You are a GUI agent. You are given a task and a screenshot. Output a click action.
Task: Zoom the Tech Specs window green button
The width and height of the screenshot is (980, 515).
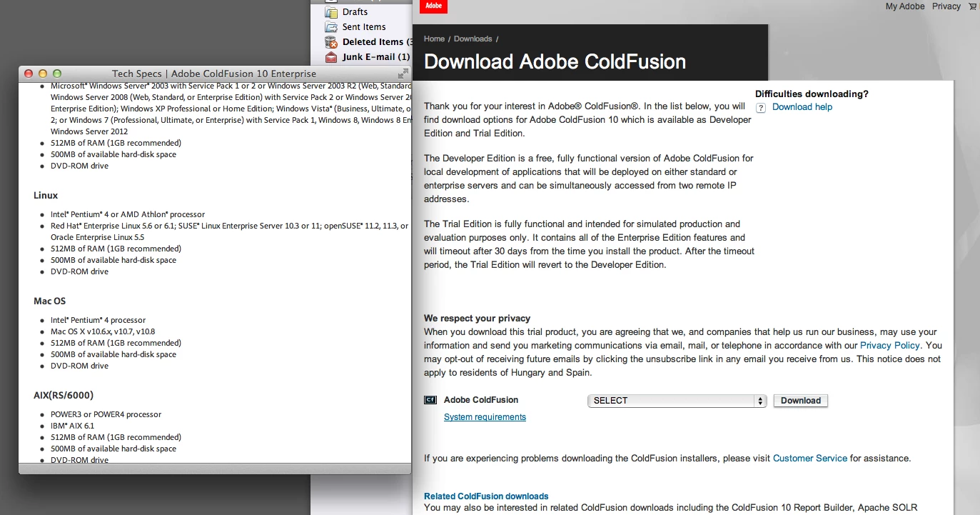57,74
